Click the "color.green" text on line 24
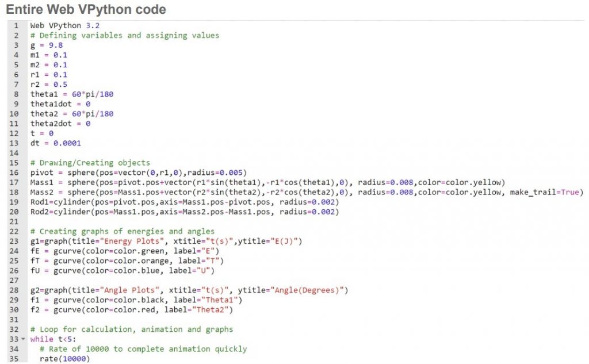The height and width of the screenshot is (364, 589). tap(123, 251)
